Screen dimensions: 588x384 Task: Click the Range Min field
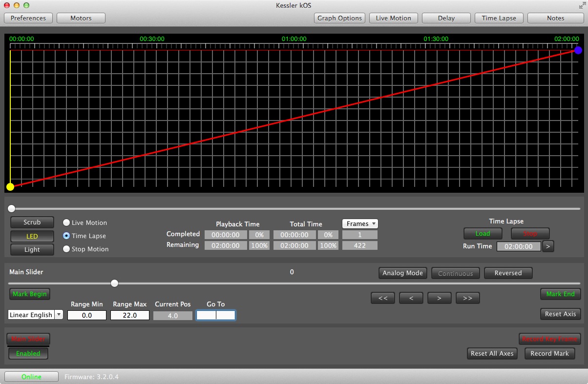point(87,315)
